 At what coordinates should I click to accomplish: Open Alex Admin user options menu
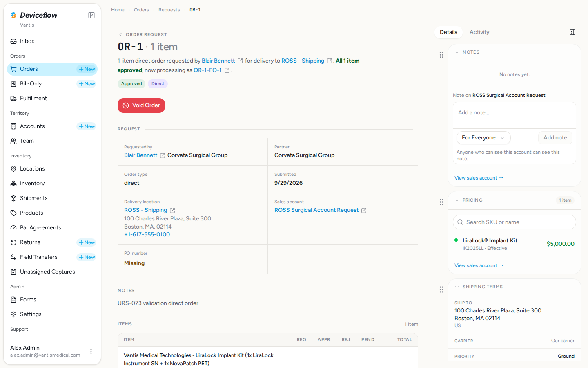(x=91, y=351)
